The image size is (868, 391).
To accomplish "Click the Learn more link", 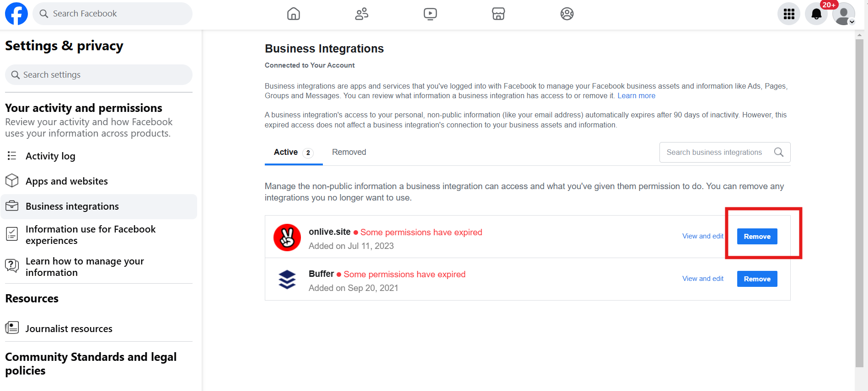I will point(636,95).
